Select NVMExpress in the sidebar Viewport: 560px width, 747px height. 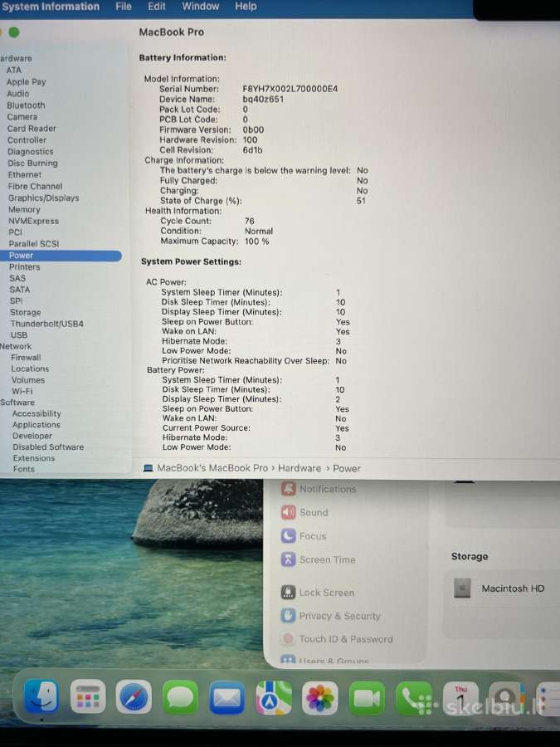point(33,221)
